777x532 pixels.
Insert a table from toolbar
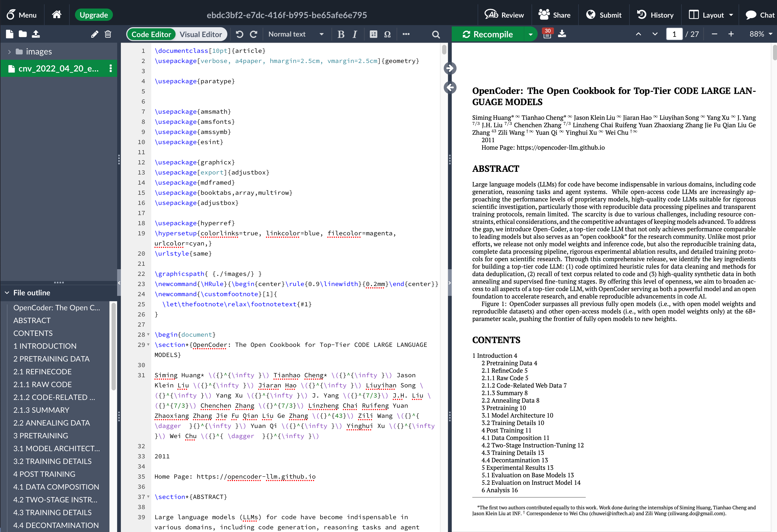(x=374, y=34)
